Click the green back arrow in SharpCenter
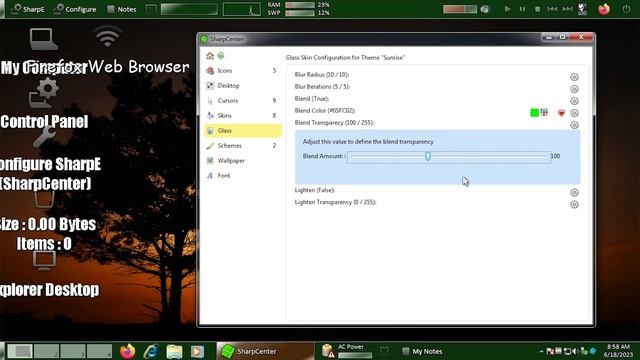This screenshot has height=360, width=640. [221, 56]
